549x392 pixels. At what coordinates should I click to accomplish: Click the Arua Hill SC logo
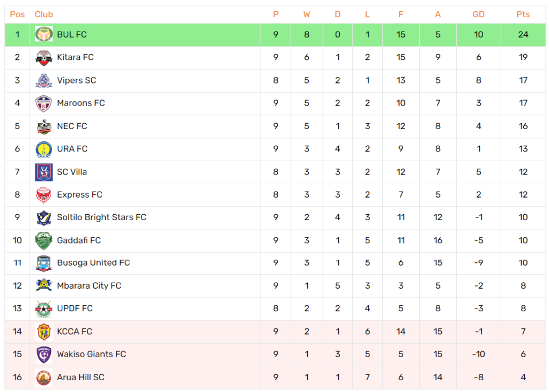point(44,378)
